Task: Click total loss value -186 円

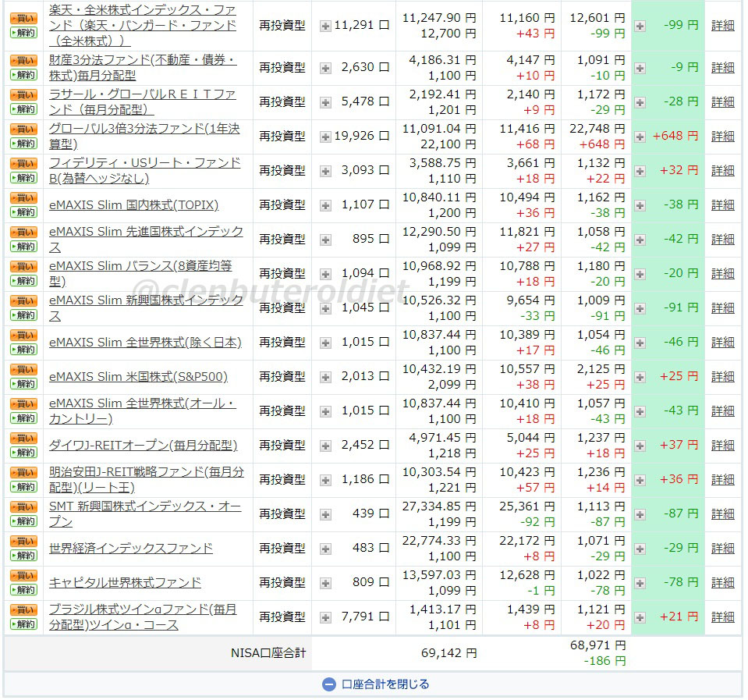Action: pos(604,661)
